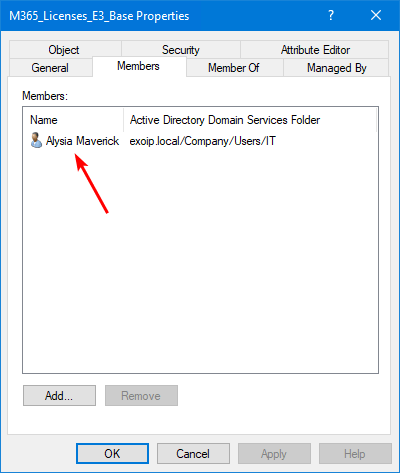
Task: Sort by Active Directory Domain Services Folder header
Action: pyautogui.click(x=250, y=120)
